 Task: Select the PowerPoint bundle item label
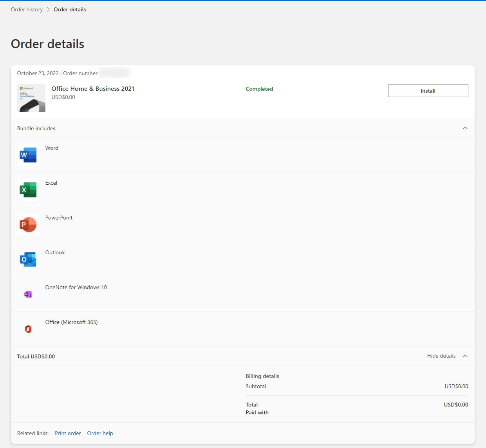pos(59,218)
